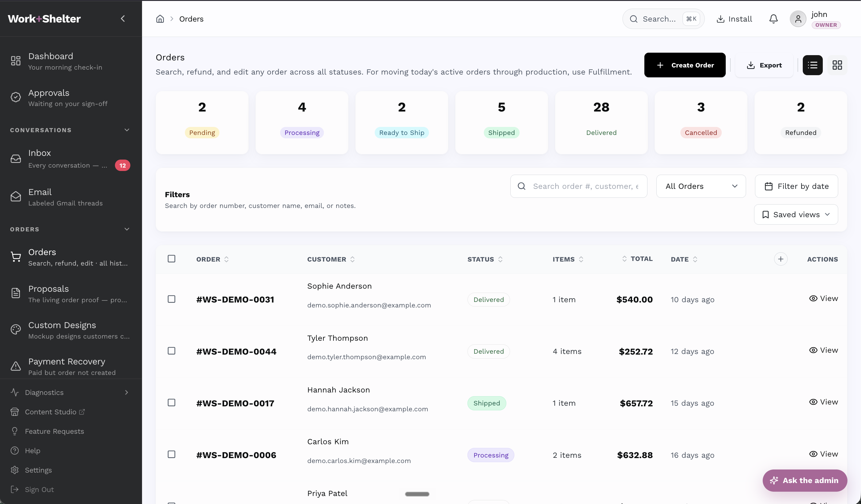Sort table by Date column
Screen dimensions: 861x504
pyautogui.click(x=684, y=259)
